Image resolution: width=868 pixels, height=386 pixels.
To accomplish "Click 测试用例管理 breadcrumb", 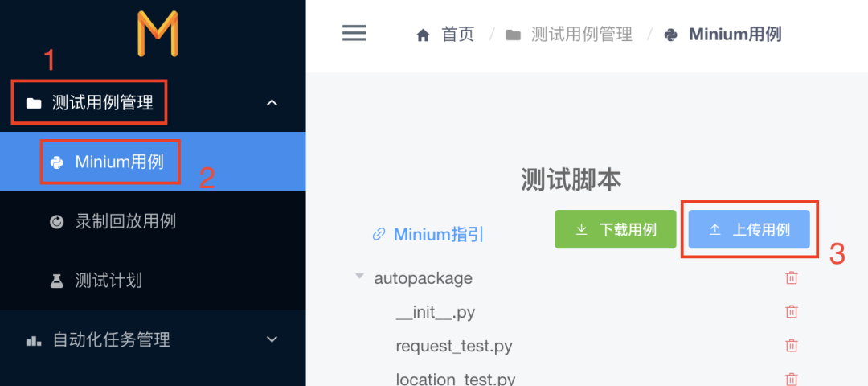I will tap(581, 35).
